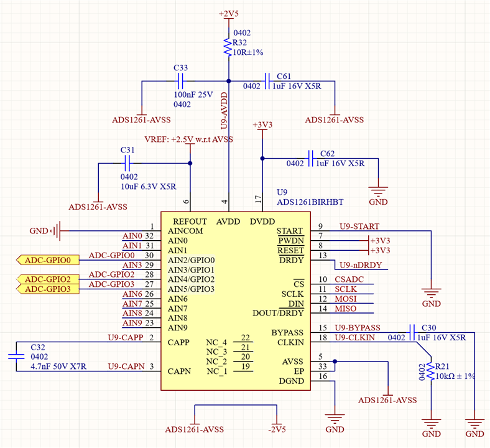Click the AIN7 net label
The width and height of the screenshot is (490, 448).
[x=132, y=304]
